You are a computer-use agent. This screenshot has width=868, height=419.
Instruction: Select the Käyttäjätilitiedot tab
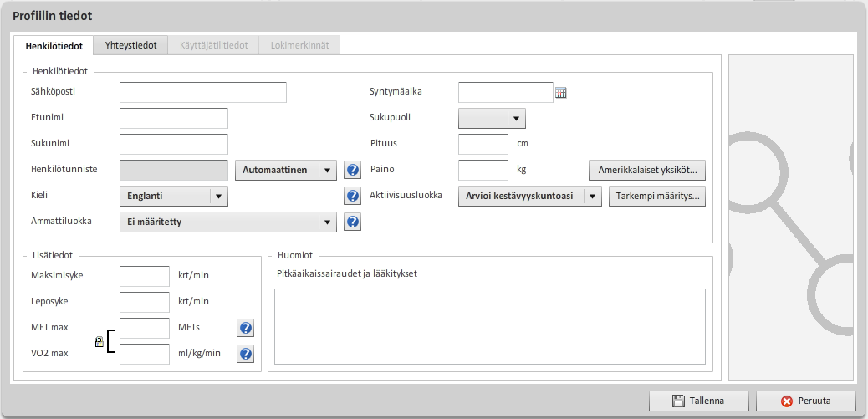pyautogui.click(x=214, y=45)
